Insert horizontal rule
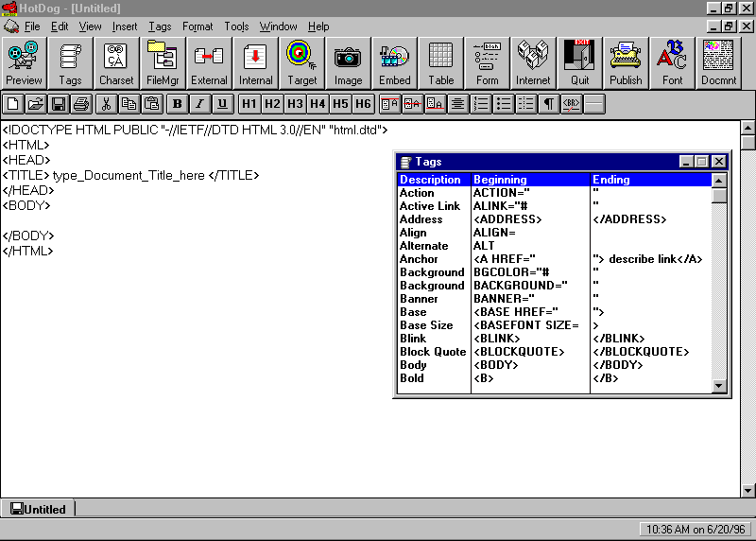756x541 pixels. pyautogui.click(x=594, y=104)
